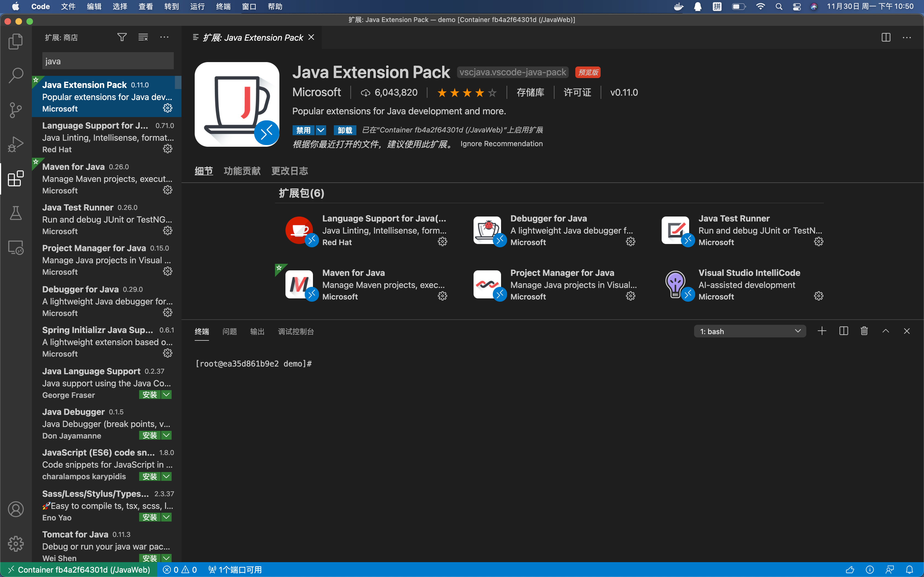Open the Test flask view icon
The width and height of the screenshot is (924, 577).
point(16,213)
